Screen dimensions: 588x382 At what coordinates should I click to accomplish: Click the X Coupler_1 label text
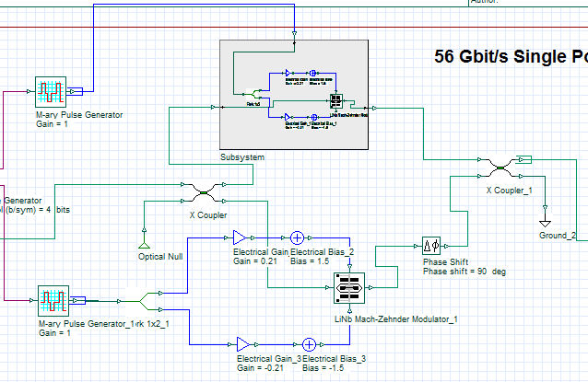coord(510,191)
